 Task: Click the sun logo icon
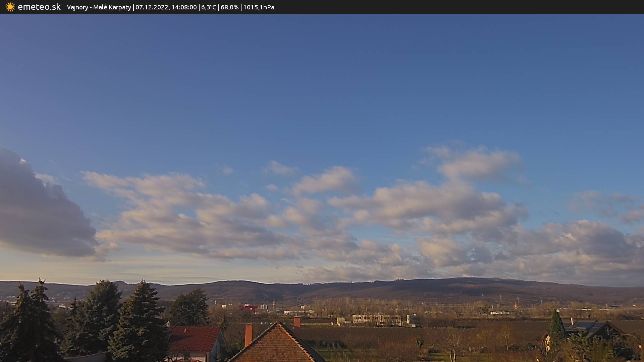(10, 7)
